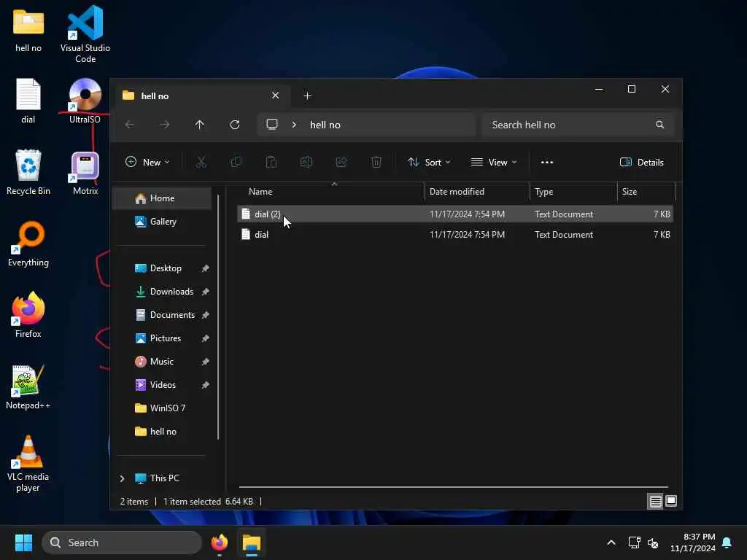Sort by Size column header
This screenshot has height=560, width=747.
click(646, 192)
